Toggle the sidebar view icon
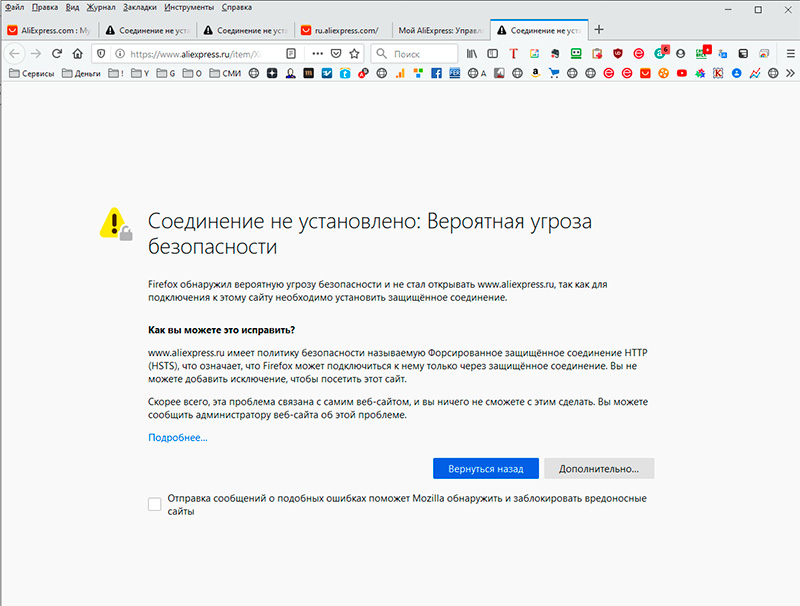Image resolution: width=800 pixels, height=606 pixels. 493,53
